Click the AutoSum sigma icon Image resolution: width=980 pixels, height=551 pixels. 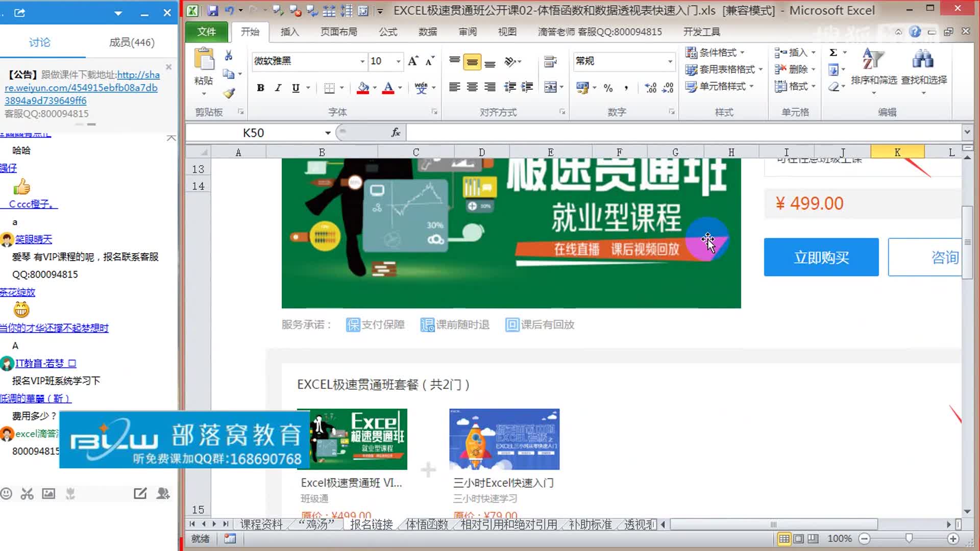point(833,53)
